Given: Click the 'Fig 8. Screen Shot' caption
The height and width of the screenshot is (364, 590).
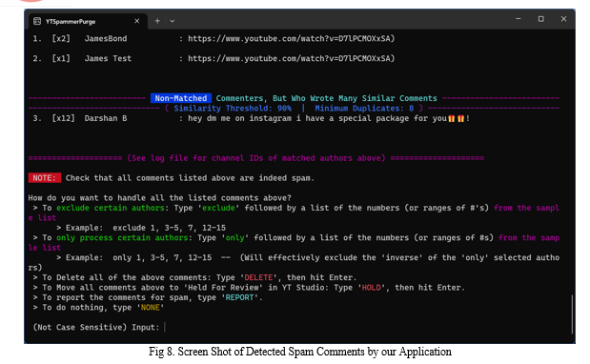Looking at the screenshot, I should [x=300, y=352].
